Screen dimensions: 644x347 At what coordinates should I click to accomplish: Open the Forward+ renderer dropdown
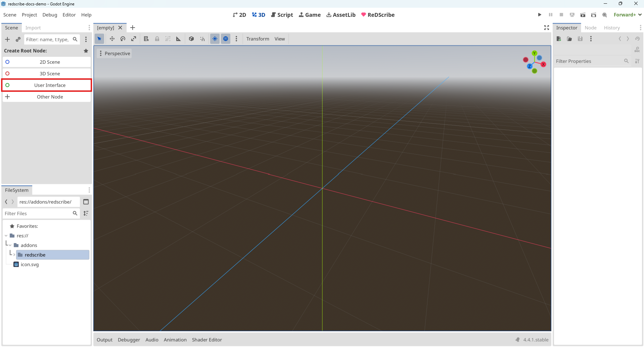628,15
